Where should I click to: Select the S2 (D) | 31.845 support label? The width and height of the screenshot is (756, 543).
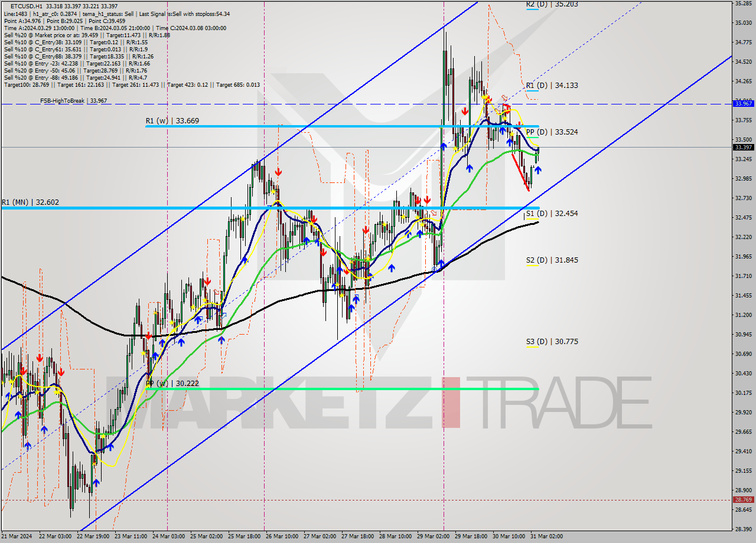tap(552, 260)
